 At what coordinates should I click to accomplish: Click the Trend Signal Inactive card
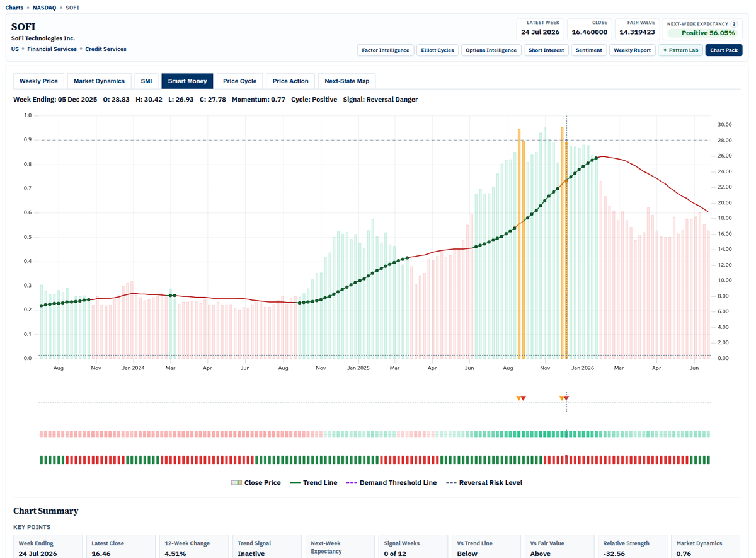[266, 547]
